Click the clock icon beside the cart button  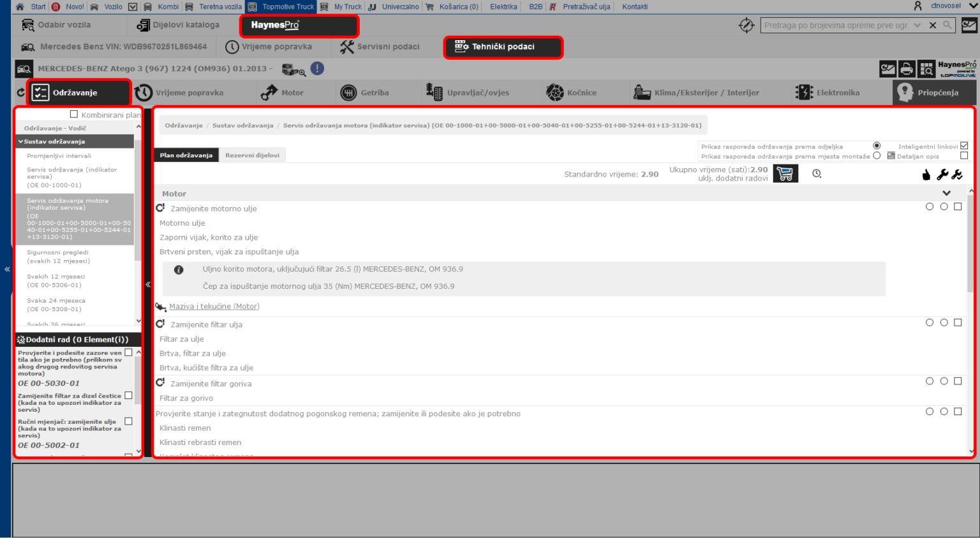click(x=817, y=173)
